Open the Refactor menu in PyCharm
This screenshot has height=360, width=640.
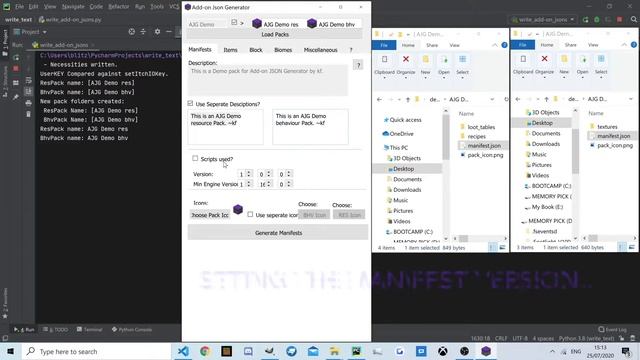pos(119,7)
